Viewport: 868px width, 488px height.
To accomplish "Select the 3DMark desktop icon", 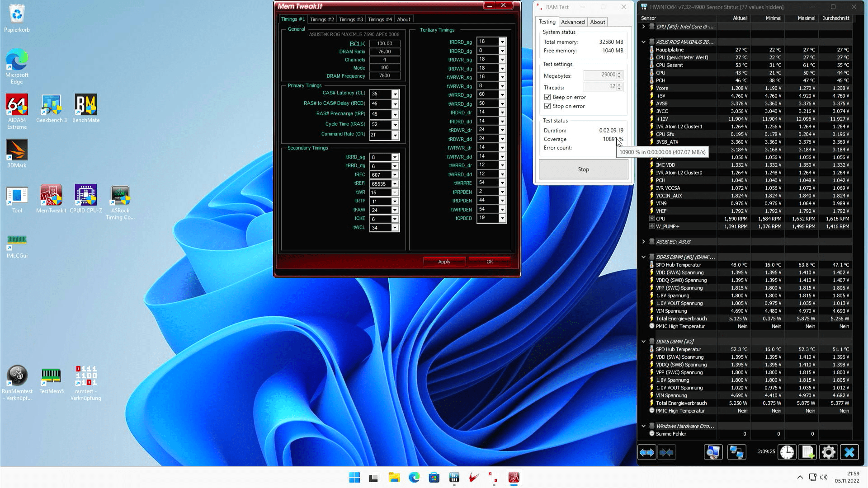I will (x=17, y=154).
